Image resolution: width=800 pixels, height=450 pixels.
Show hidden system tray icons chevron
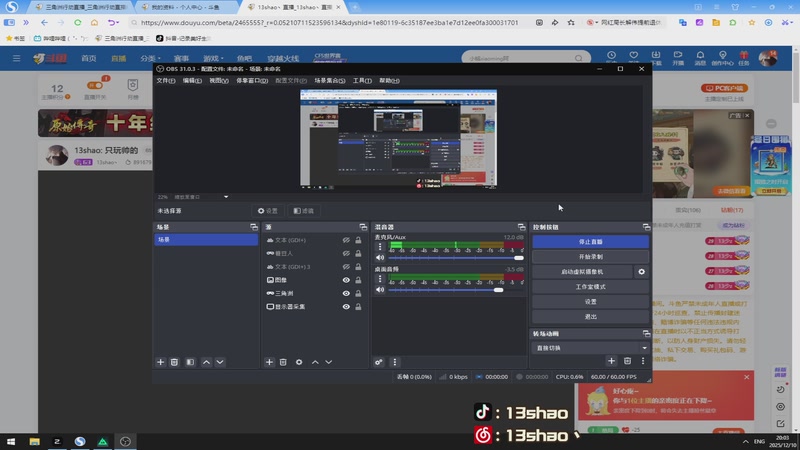click(745, 441)
